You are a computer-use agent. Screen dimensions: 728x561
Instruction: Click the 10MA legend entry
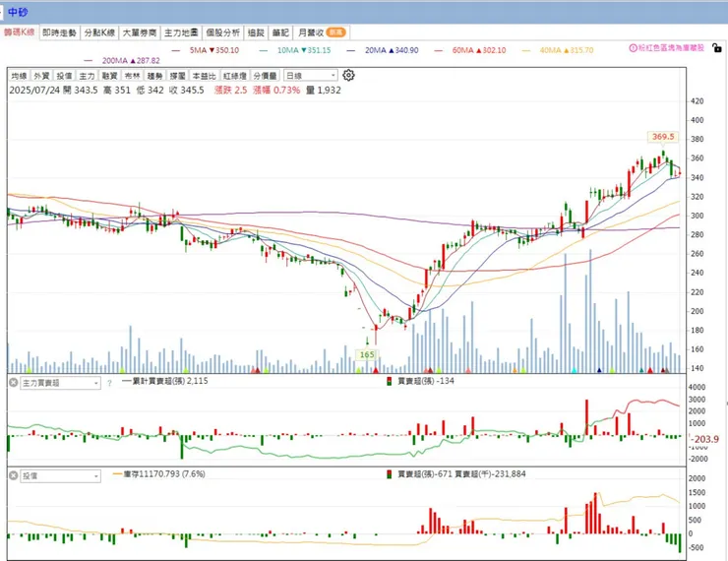(295, 50)
